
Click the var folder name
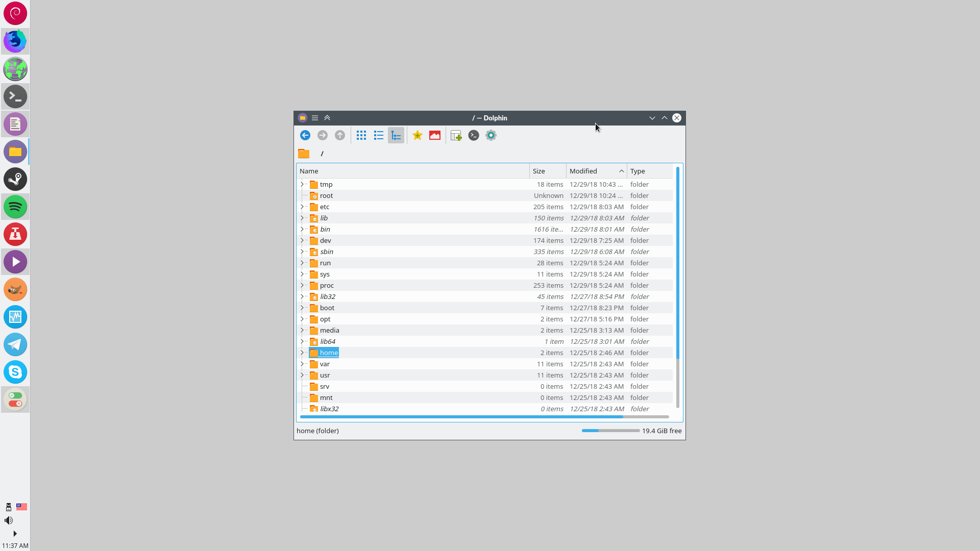click(325, 364)
